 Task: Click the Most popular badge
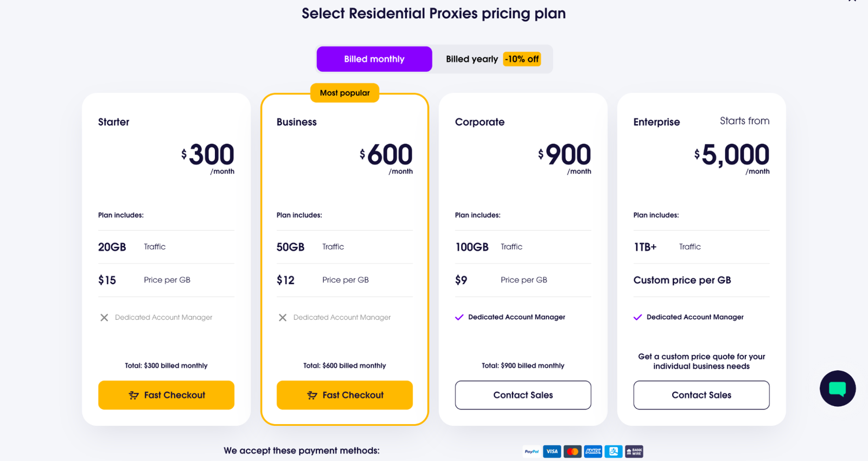[x=344, y=93]
